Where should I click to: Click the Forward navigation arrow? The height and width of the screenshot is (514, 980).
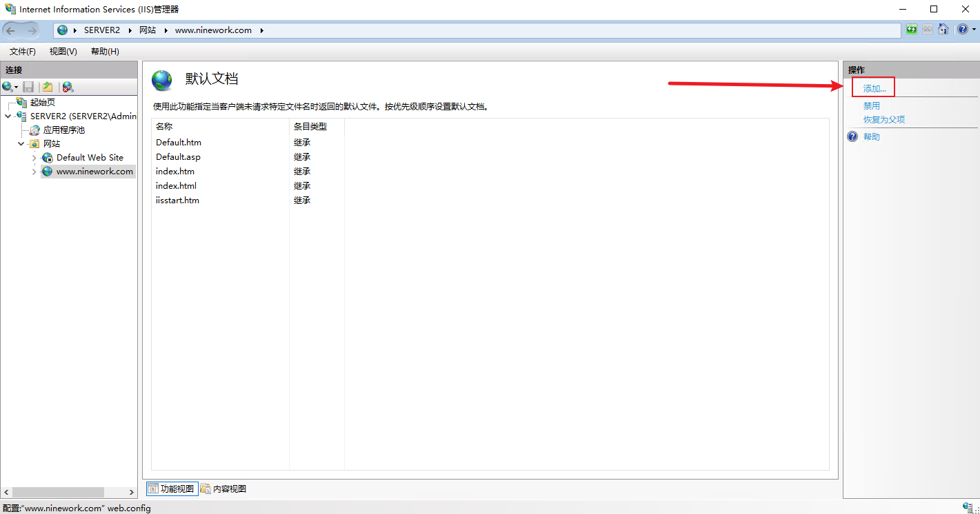pyautogui.click(x=32, y=30)
